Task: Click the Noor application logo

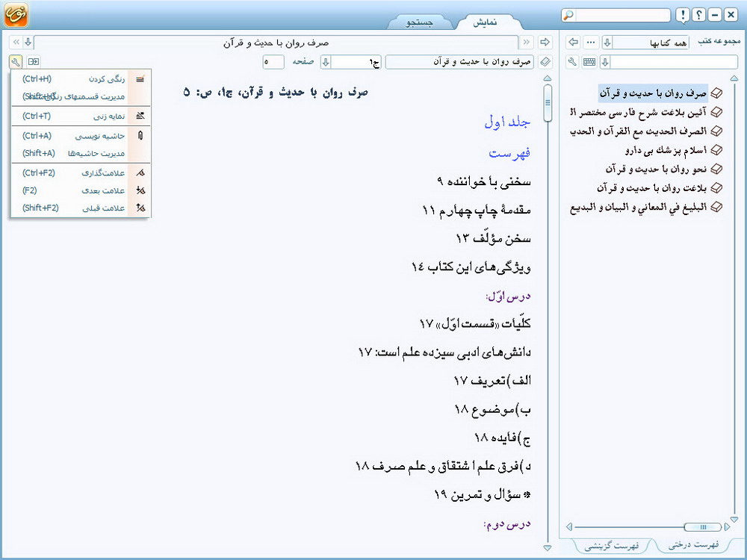Action: tap(16, 14)
